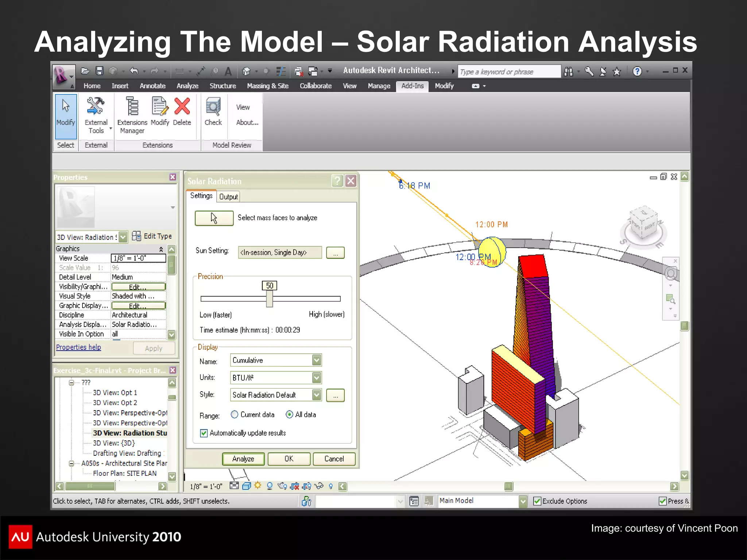Click the Redo arrow icon
The height and width of the screenshot is (560, 747).
(155, 71)
